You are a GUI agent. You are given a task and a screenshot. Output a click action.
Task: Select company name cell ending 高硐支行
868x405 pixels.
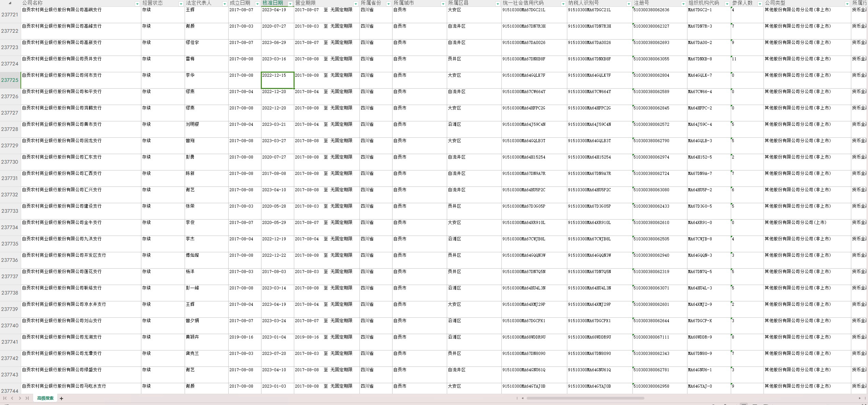tap(81, 15)
